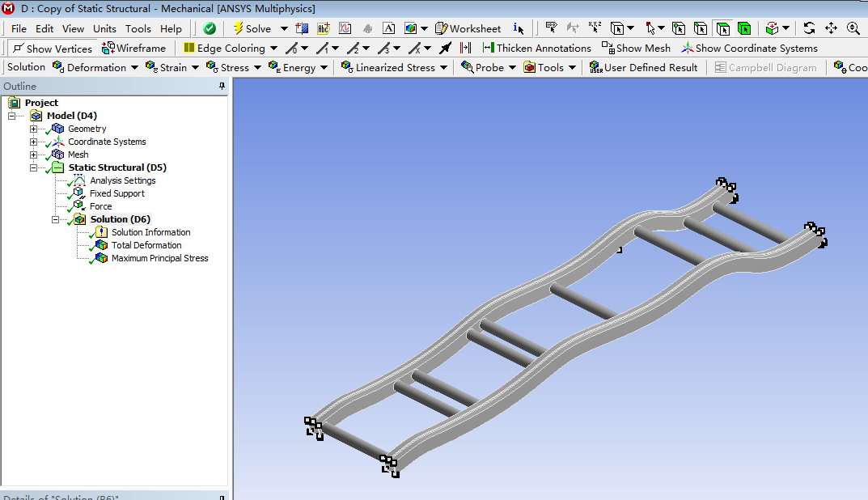Viewport: 868px width, 500px height.
Task: Expand the Geometry tree node
Action: [x=34, y=129]
